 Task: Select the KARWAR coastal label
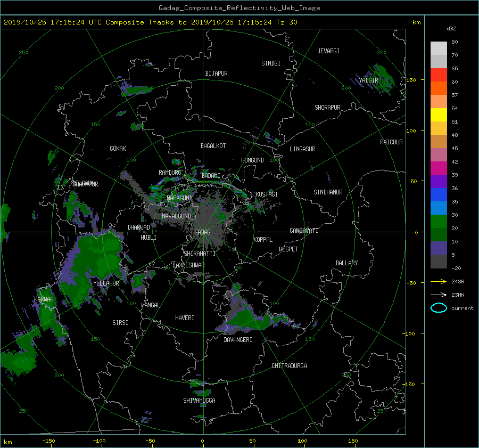pyautogui.click(x=44, y=299)
